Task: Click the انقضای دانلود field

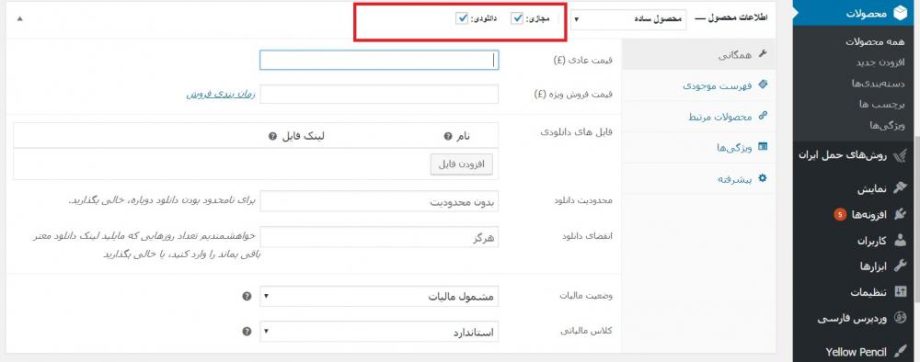Action: point(379,236)
